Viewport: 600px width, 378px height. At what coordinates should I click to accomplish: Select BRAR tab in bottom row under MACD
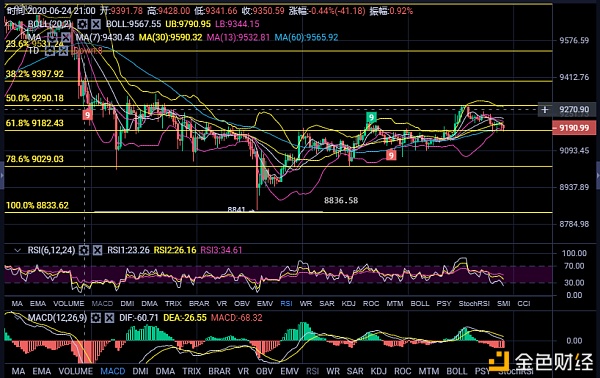point(219,371)
